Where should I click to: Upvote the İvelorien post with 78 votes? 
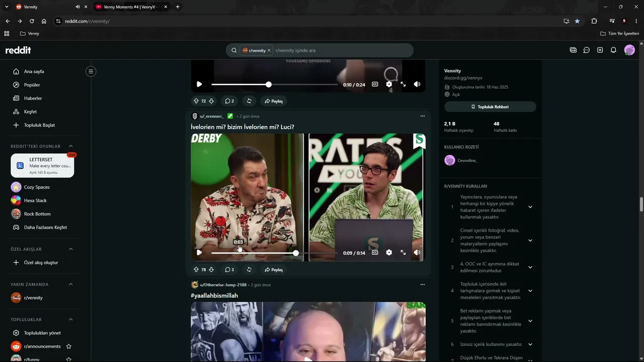tap(196, 269)
